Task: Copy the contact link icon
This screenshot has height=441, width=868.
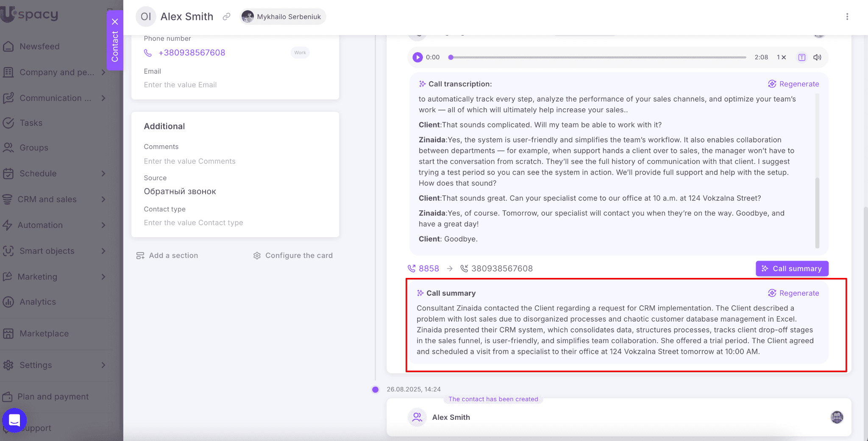Action: point(227,17)
